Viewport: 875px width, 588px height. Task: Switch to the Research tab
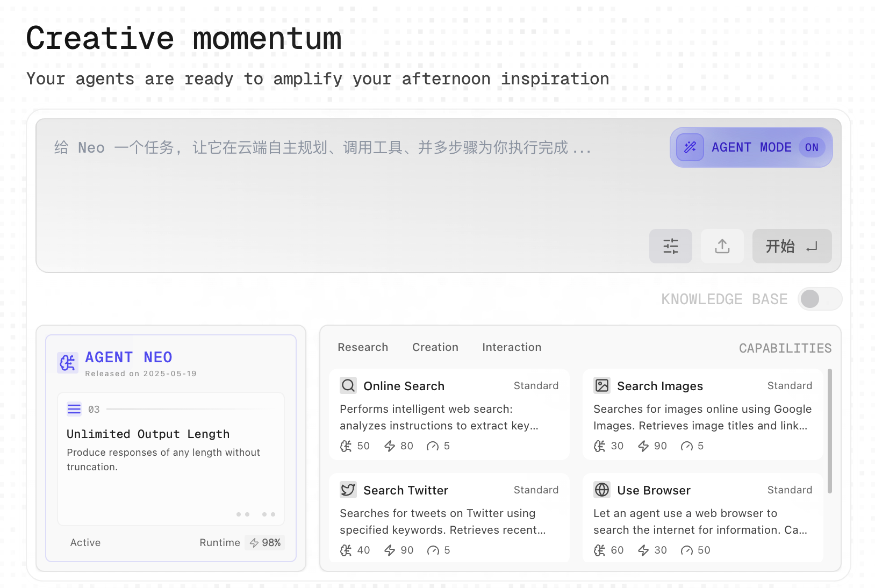coord(363,347)
